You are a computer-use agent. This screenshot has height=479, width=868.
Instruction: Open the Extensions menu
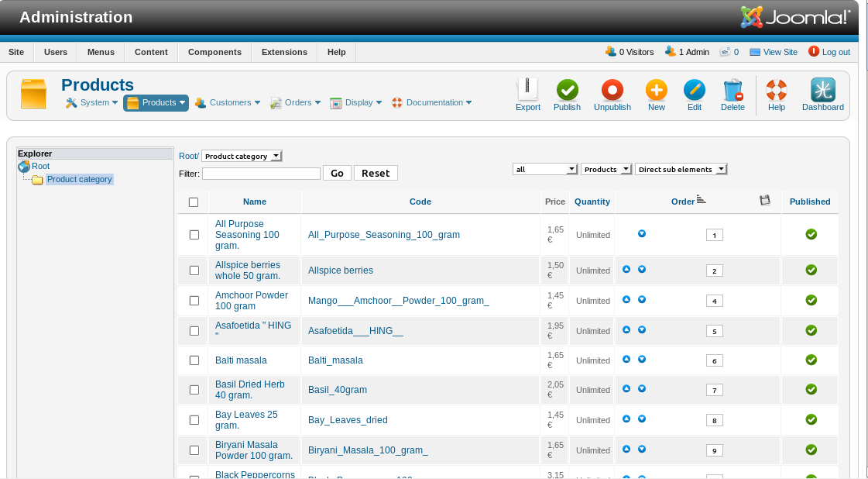284,52
